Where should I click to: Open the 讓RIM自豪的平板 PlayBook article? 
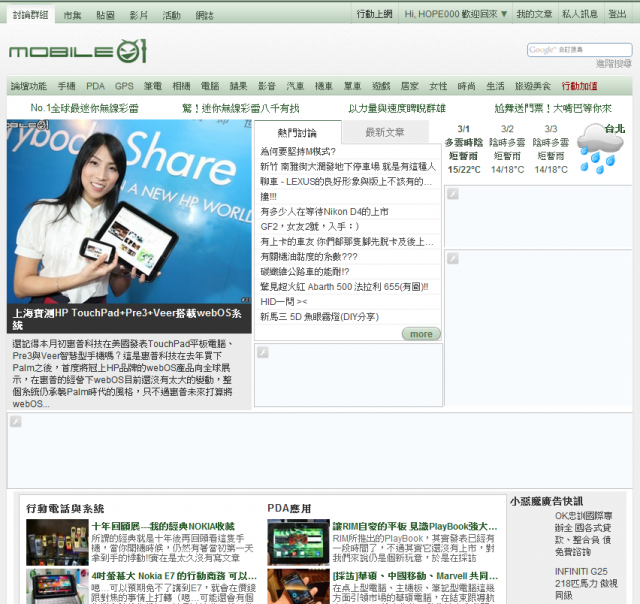click(415, 526)
